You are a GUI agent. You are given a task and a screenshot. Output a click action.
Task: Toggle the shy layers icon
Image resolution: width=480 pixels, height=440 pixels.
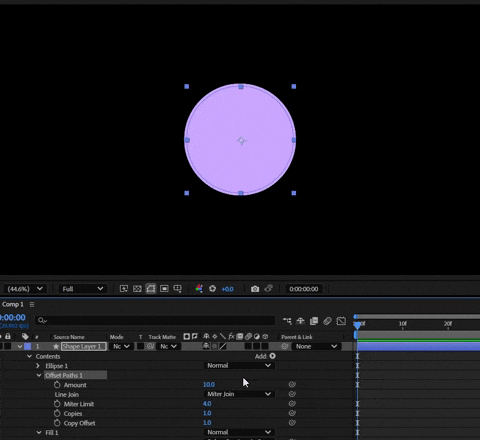(300, 321)
